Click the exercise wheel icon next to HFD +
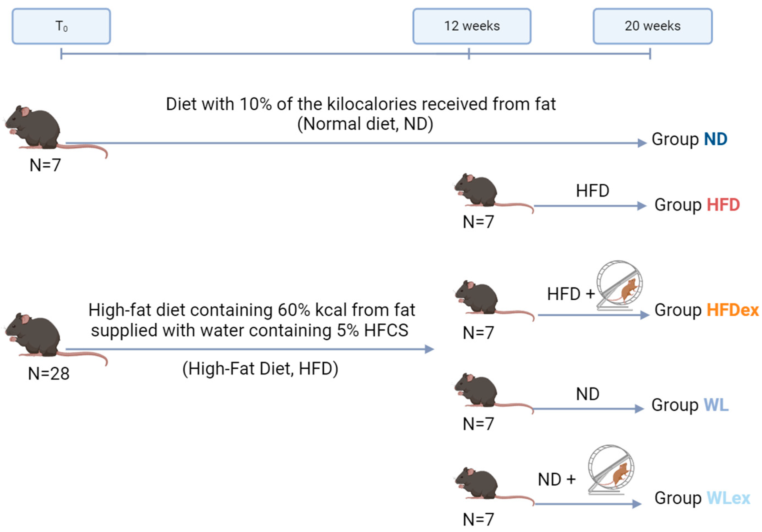This screenshot has width=762, height=532. [x=619, y=285]
